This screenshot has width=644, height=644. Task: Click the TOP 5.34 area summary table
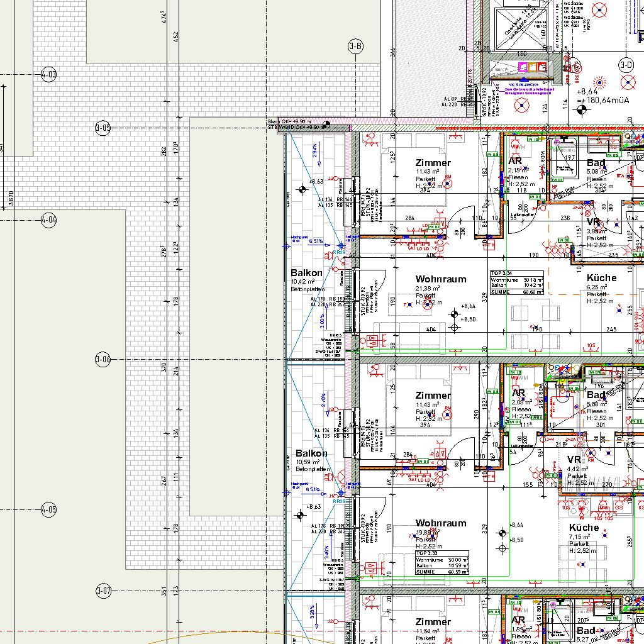[518, 283]
